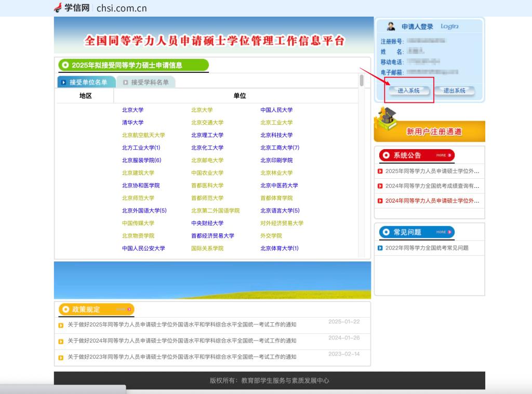Open the 中国人民大学 link

[276, 110]
